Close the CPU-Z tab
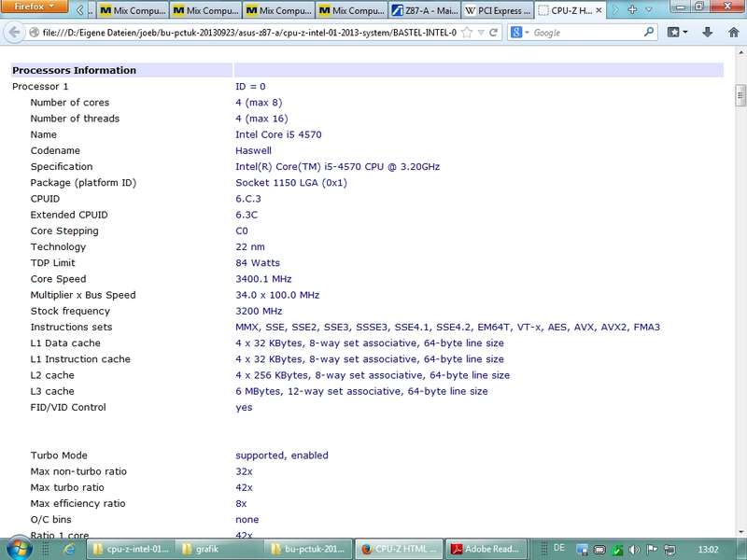The width and height of the screenshot is (747, 560). coord(599,10)
